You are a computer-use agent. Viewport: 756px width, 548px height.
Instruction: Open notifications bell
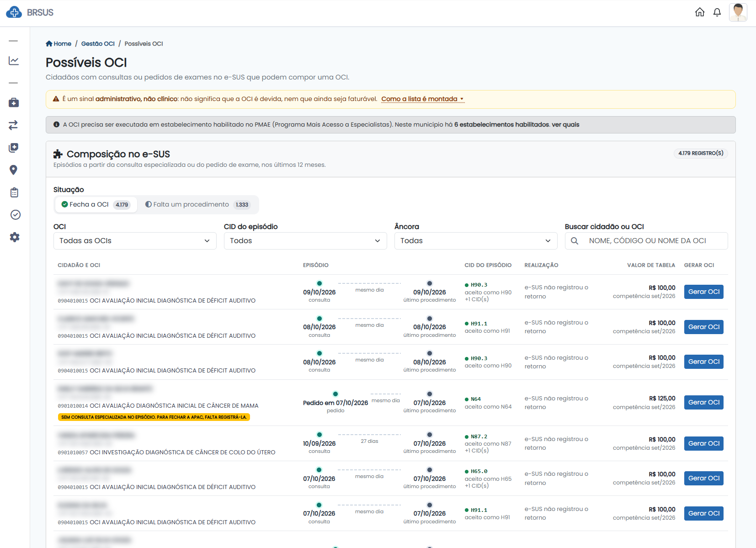click(717, 12)
